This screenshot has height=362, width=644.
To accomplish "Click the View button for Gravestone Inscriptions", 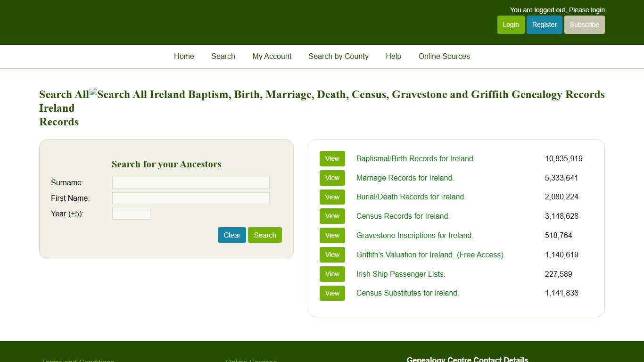I will (x=332, y=235).
